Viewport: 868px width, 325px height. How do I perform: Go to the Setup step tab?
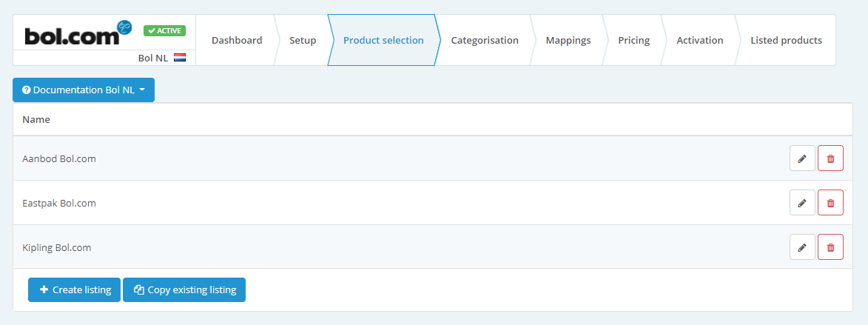pos(303,41)
